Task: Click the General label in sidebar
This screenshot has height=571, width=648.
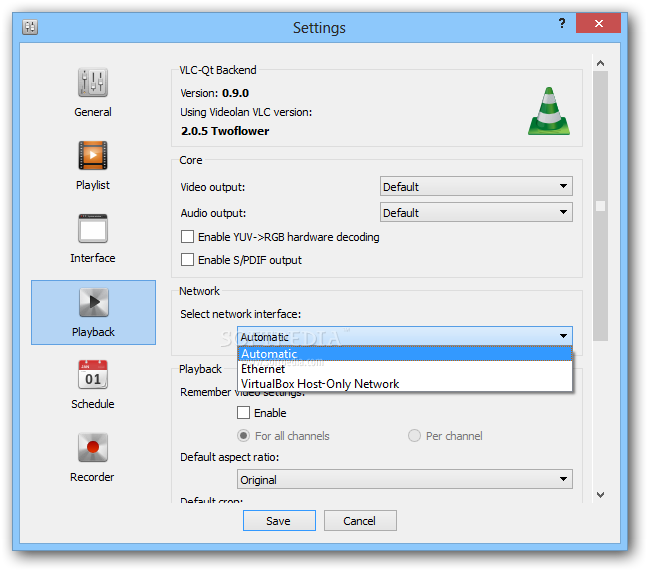Action: click(93, 112)
